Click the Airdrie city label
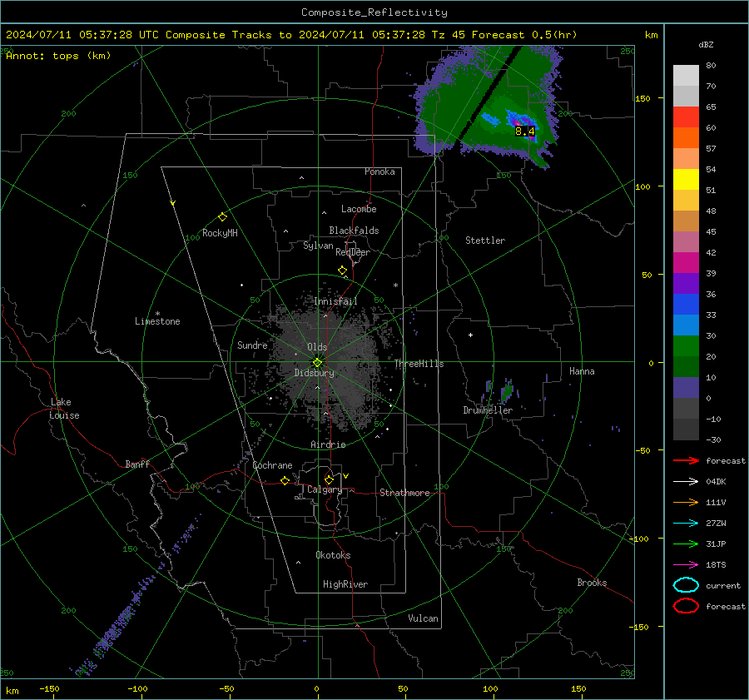 [x=328, y=444]
